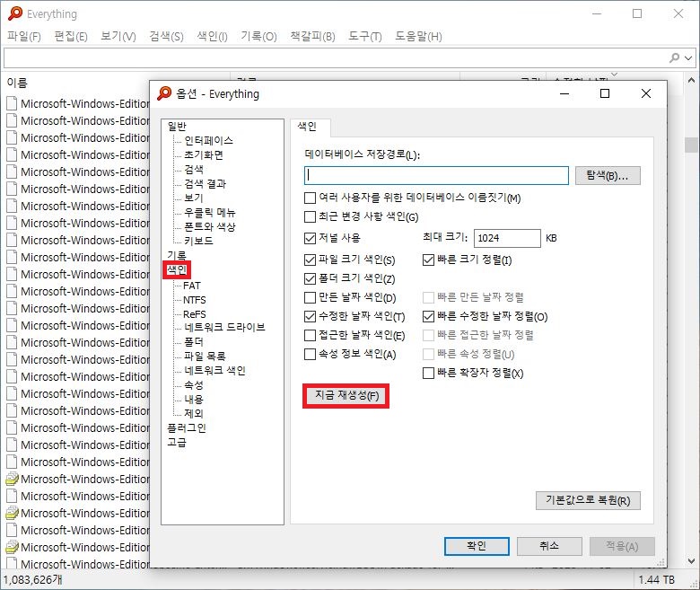Image resolution: width=700 pixels, height=590 pixels.
Task: Enable 만든 날짜 색인 checkbox
Action: coord(310,297)
